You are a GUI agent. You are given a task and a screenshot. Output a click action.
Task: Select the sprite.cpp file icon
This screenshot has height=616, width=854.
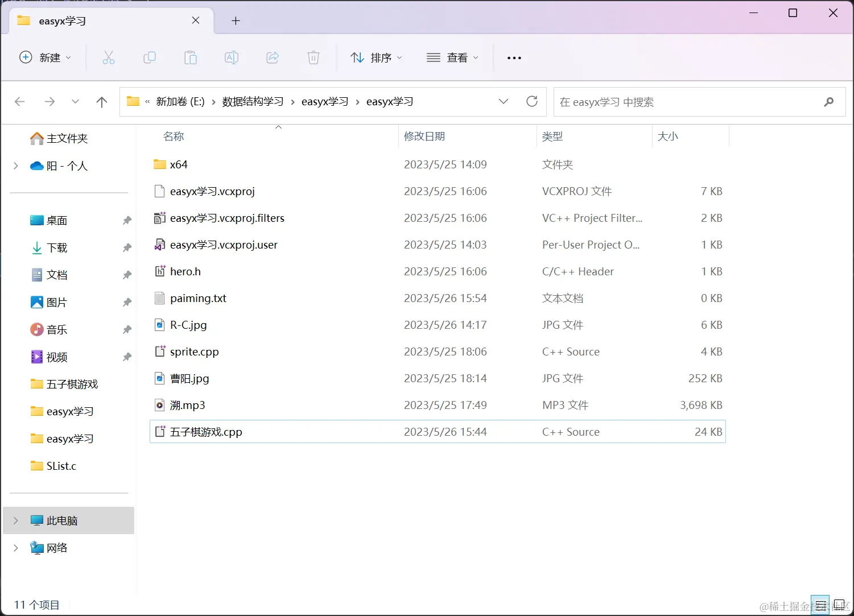160,352
